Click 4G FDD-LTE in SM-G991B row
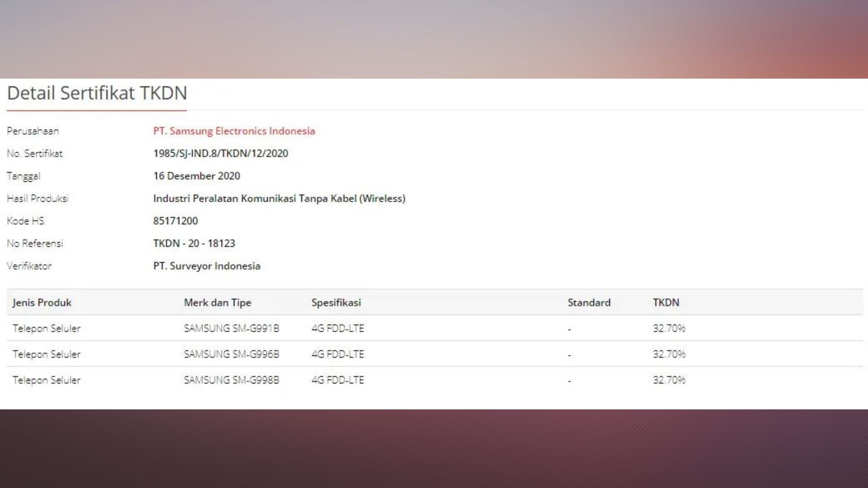868x488 pixels. coord(338,328)
